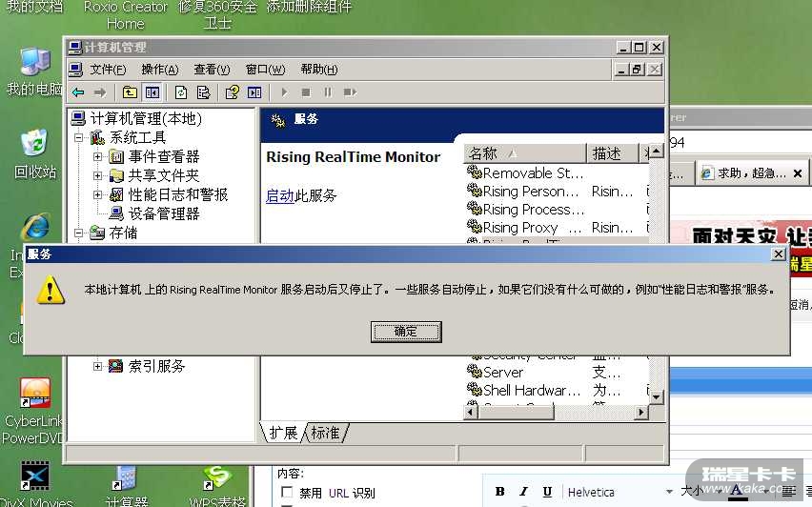Expand the 索引服务 tree node
The height and width of the screenshot is (507, 812).
[97, 366]
